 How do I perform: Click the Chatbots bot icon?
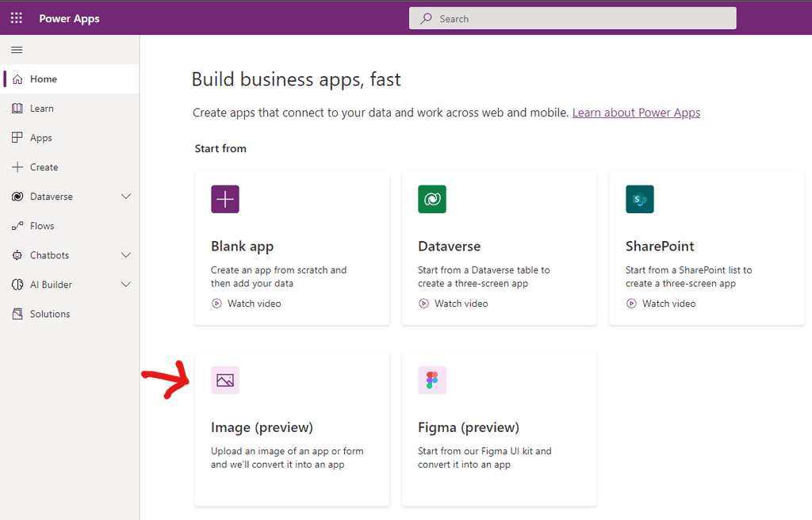tap(17, 255)
